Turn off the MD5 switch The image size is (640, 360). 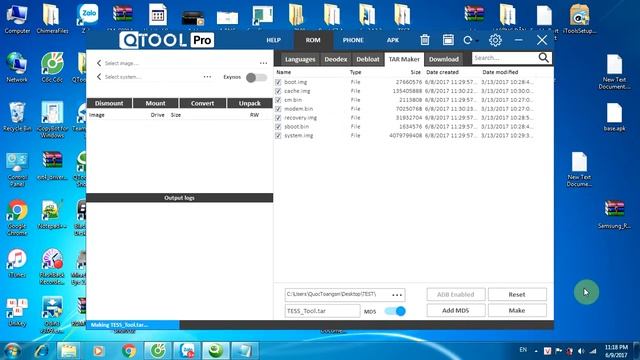pos(395,311)
